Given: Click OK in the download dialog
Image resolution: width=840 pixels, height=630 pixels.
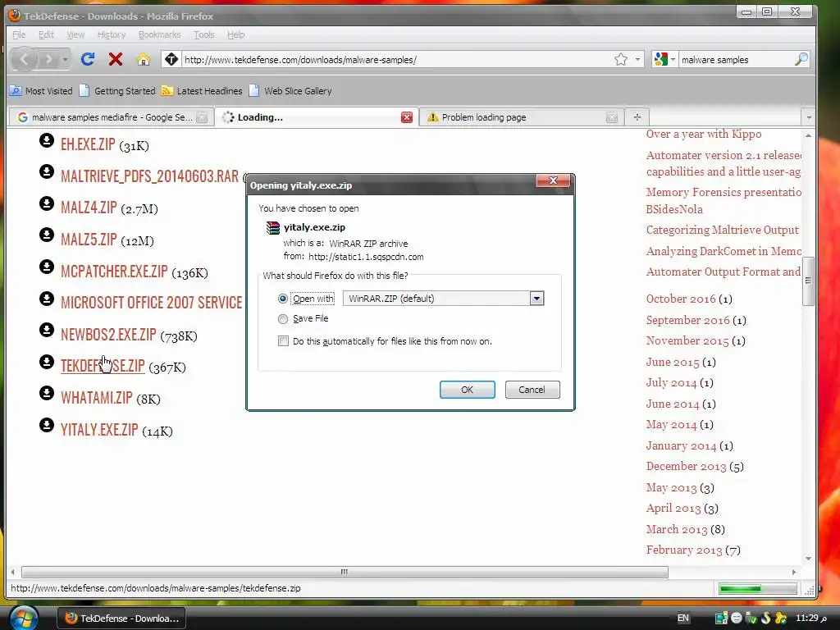Looking at the screenshot, I should tap(467, 390).
